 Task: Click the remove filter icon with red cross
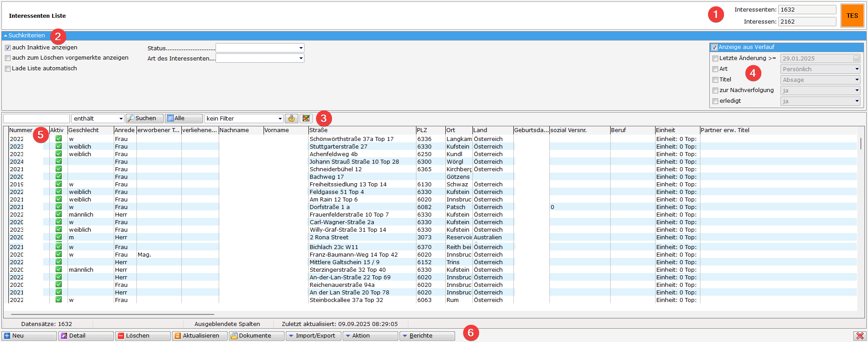tap(306, 118)
